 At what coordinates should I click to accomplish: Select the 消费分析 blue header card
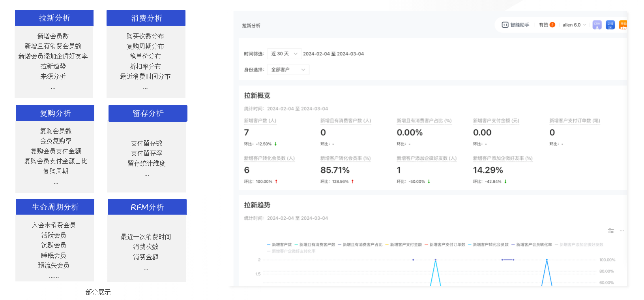tap(146, 18)
